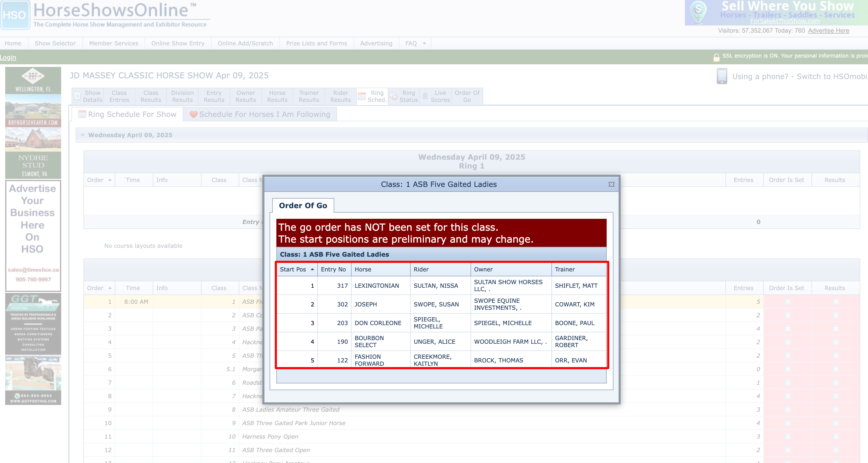Click the Live Scores ribbon icon

point(425,96)
